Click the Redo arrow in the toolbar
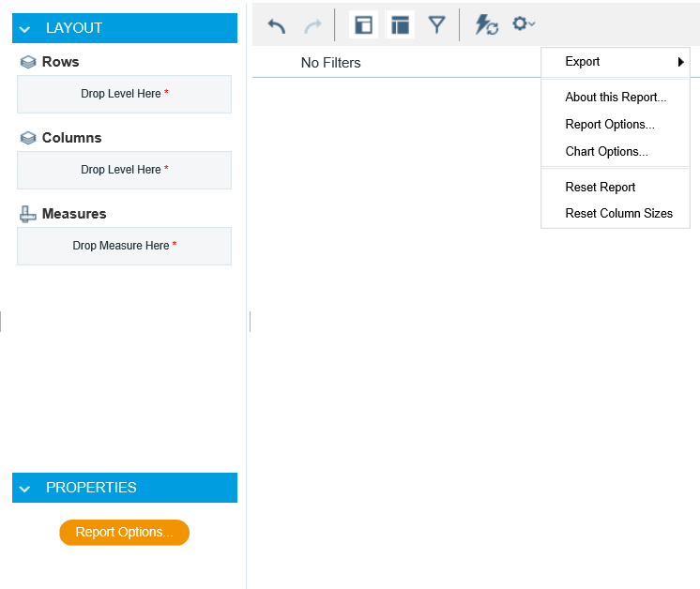The width and height of the screenshot is (700, 589). point(312,25)
